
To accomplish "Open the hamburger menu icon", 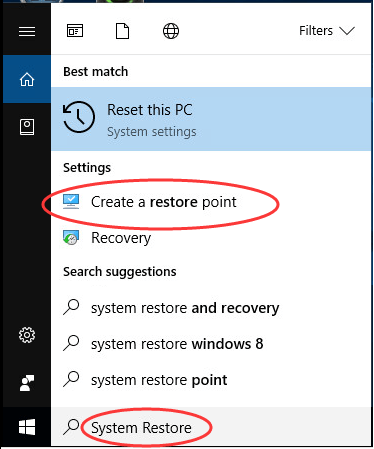I will tap(27, 32).
